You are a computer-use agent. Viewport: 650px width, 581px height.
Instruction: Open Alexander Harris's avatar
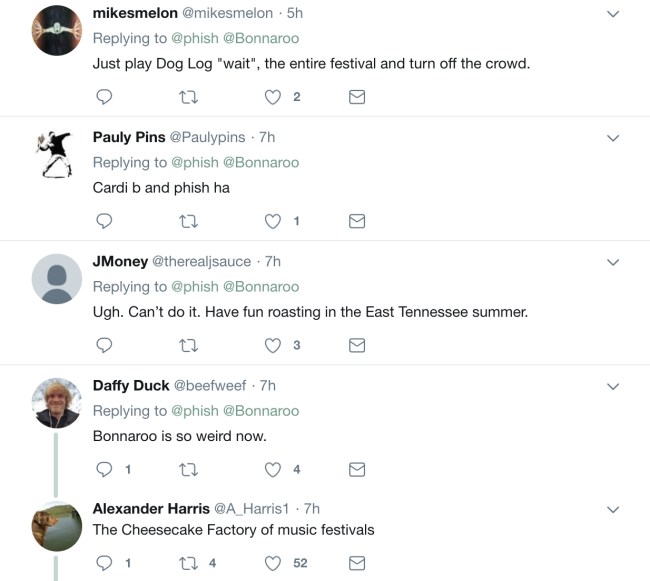click(57, 526)
